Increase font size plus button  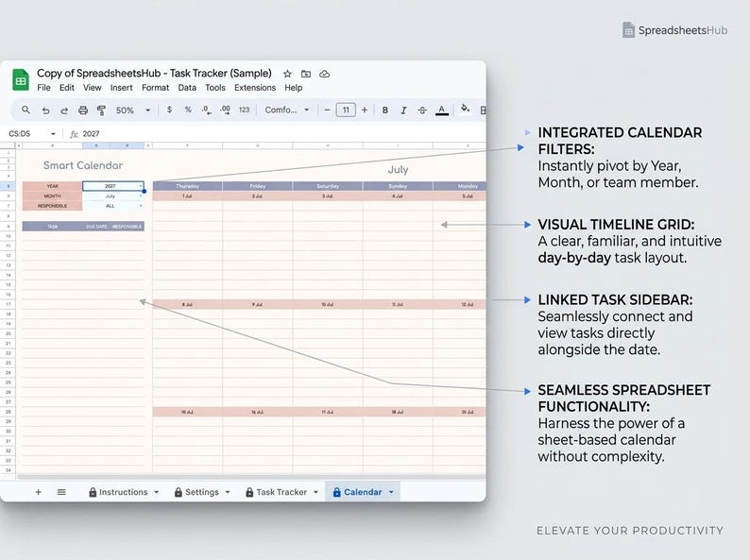click(365, 110)
